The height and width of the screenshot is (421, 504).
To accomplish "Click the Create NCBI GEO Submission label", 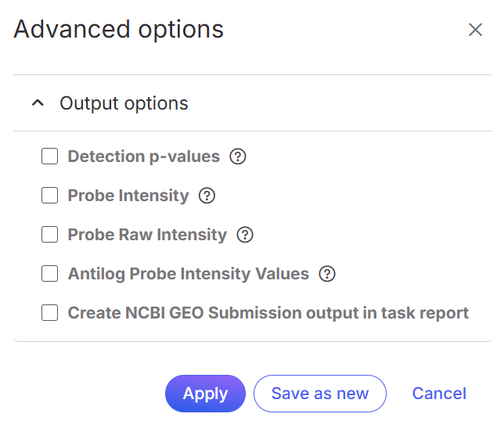I will (x=268, y=313).
